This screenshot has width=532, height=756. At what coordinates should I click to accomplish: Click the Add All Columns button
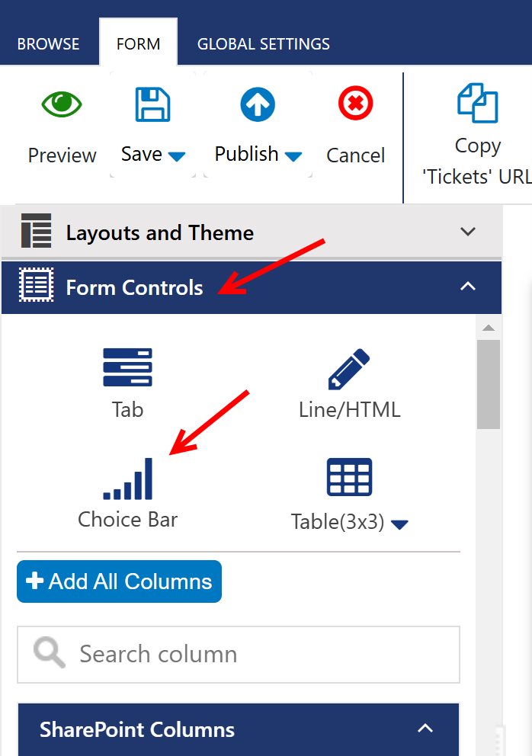[x=119, y=581]
